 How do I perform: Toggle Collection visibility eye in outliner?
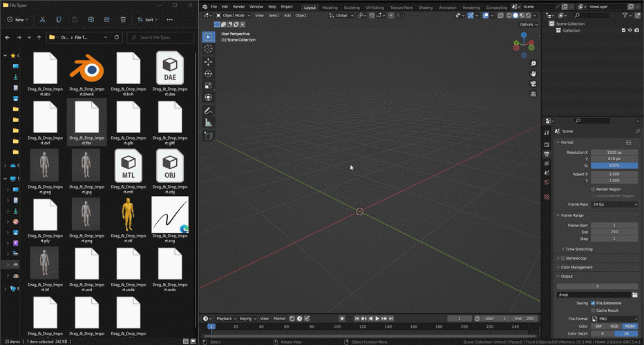click(x=629, y=30)
